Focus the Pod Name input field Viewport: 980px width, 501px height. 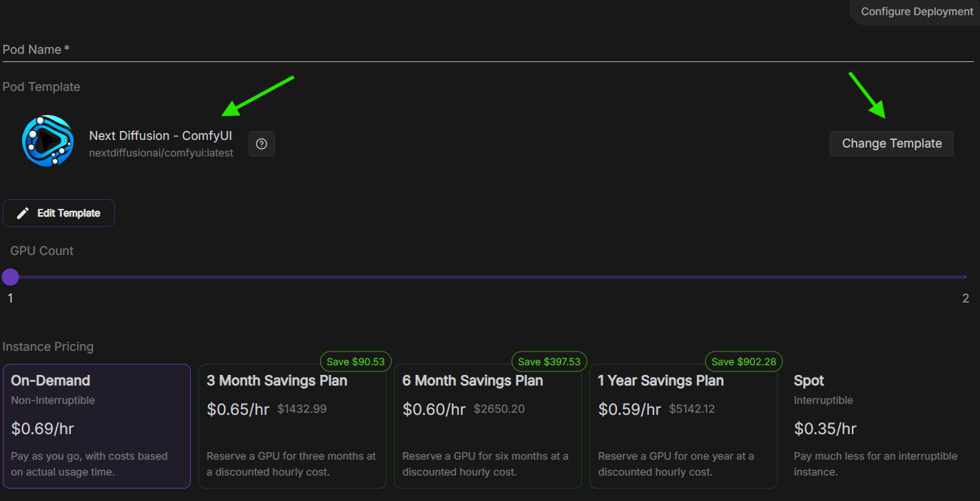(x=488, y=50)
